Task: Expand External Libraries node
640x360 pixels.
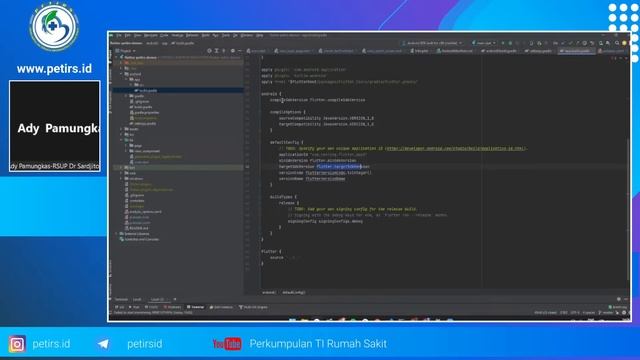Action: (x=117, y=234)
